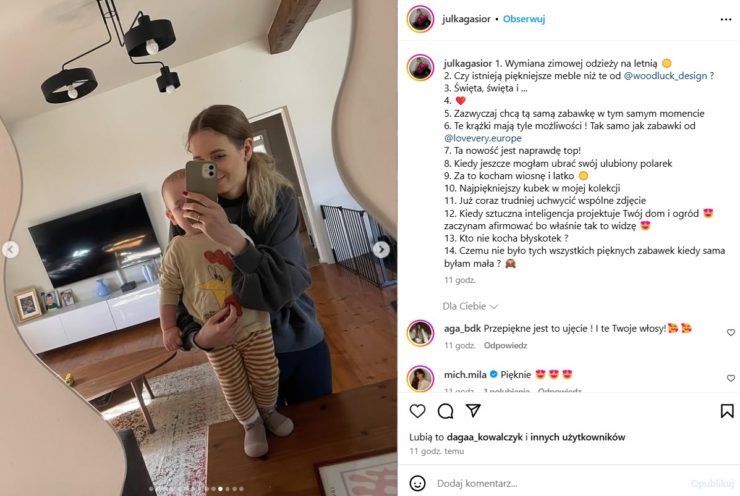Open the mich.mila commenter profile avatar
Image resolution: width=740 pixels, height=496 pixels.
point(420,378)
